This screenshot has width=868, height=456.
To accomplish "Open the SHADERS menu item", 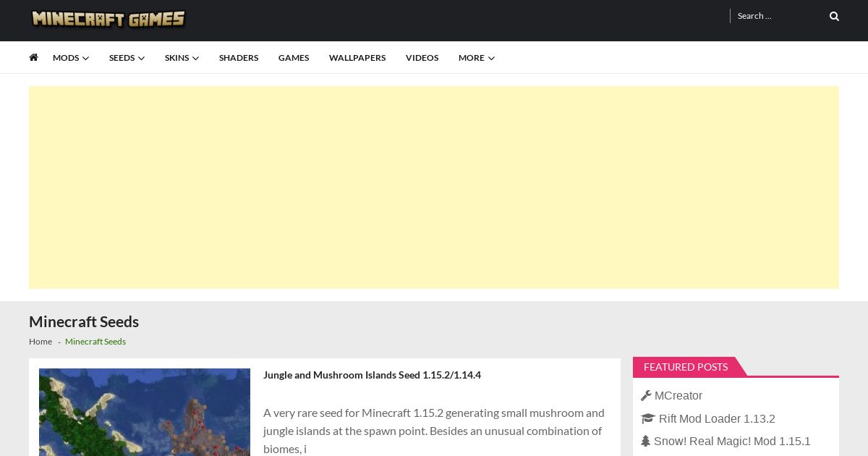I will (239, 58).
